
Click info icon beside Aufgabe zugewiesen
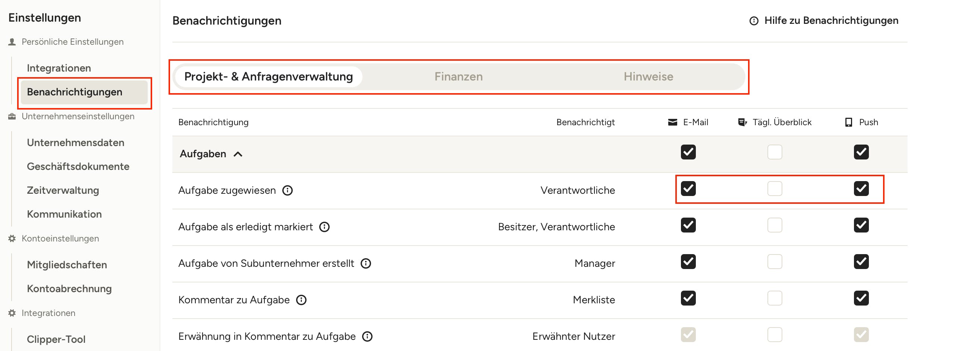[287, 190]
